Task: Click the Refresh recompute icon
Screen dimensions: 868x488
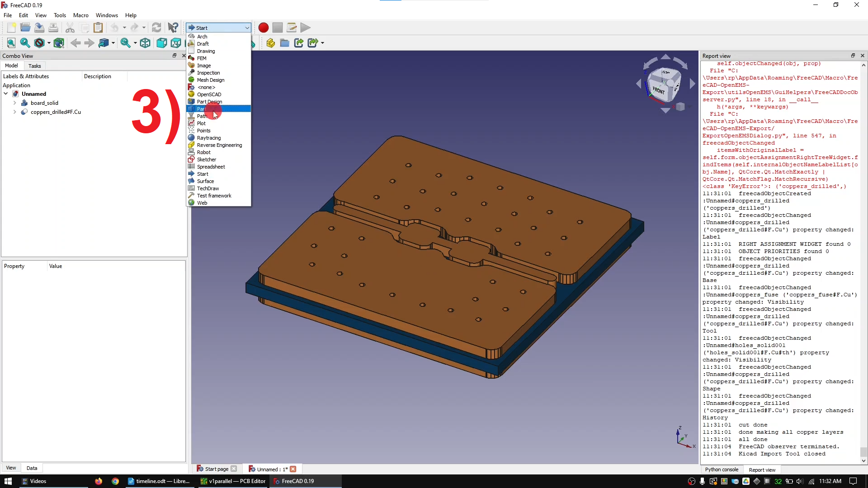Action: point(156,28)
